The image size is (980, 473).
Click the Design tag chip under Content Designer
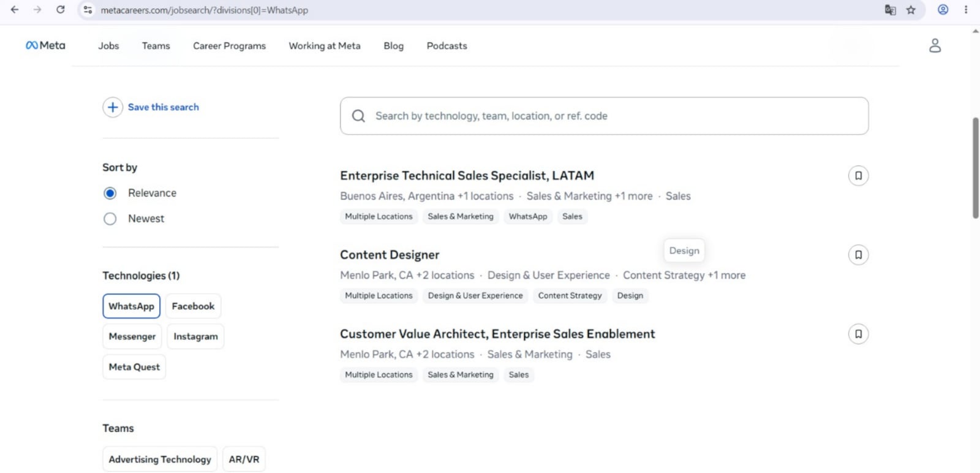(630, 295)
